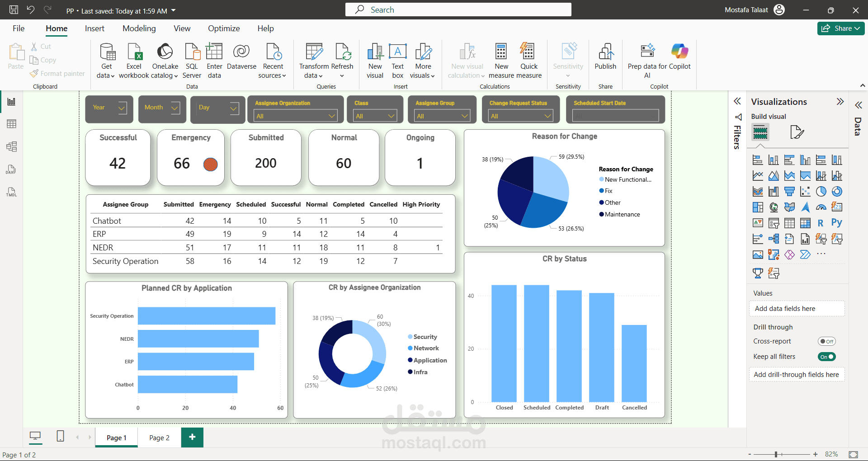Image resolution: width=868 pixels, height=461 pixels.
Task: Undo the last action
Action: tap(31, 9)
